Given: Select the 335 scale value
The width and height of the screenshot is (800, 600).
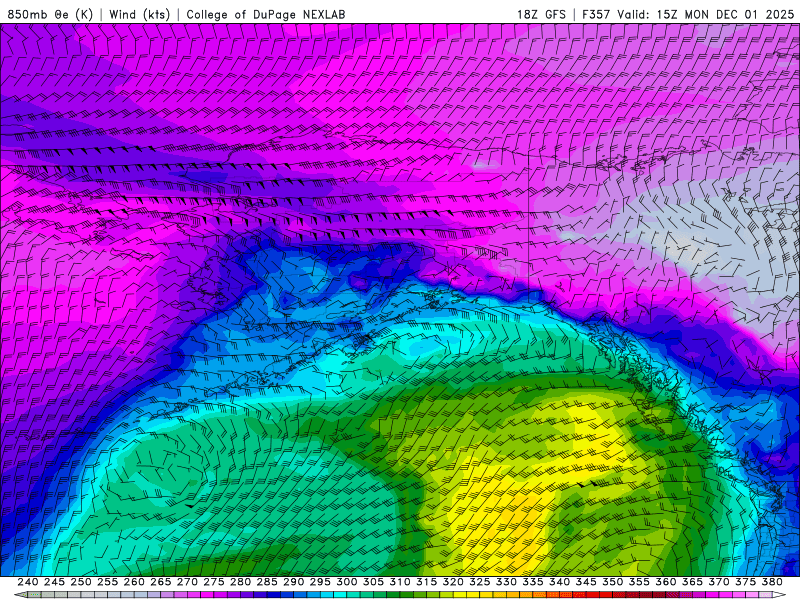Looking at the screenshot, I should pyautogui.click(x=532, y=582).
